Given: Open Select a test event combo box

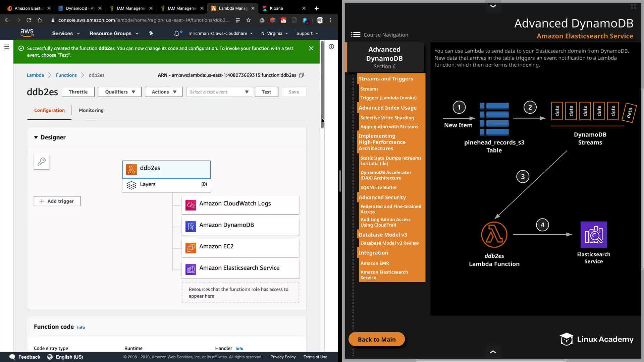Looking at the screenshot, I should pyautogui.click(x=219, y=92).
